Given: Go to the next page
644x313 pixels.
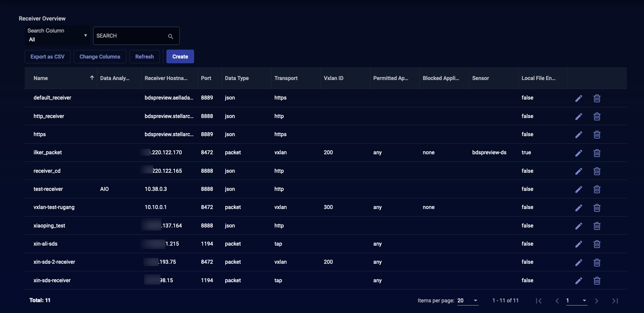Looking at the screenshot, I should pyautogui.click(x=597, y=301).
